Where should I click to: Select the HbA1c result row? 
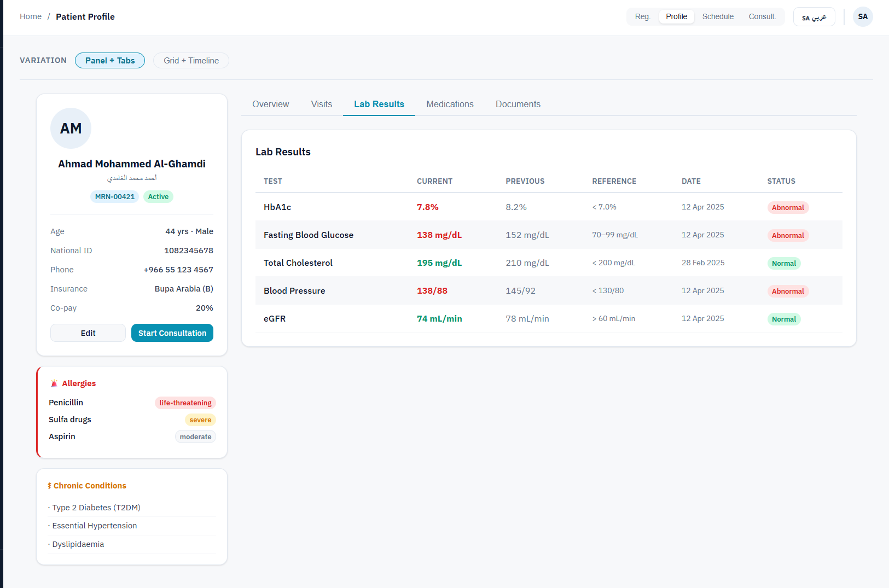pos(548,207)
